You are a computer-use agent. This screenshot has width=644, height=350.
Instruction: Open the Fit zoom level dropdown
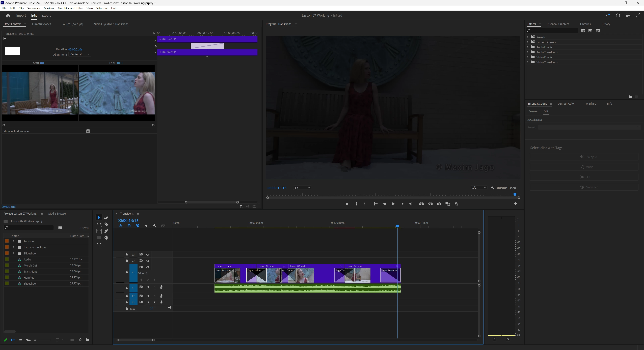(302, 188)
